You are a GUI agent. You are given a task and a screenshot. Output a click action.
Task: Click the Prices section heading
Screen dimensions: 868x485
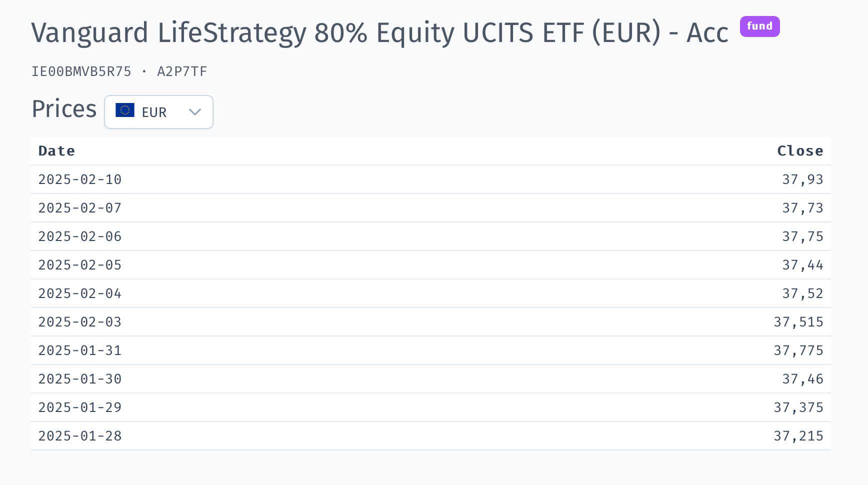coord(64,109)
